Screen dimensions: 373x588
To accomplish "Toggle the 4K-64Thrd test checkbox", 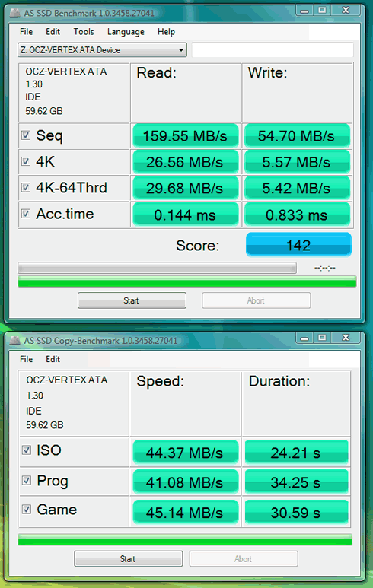I will (26, 187).
